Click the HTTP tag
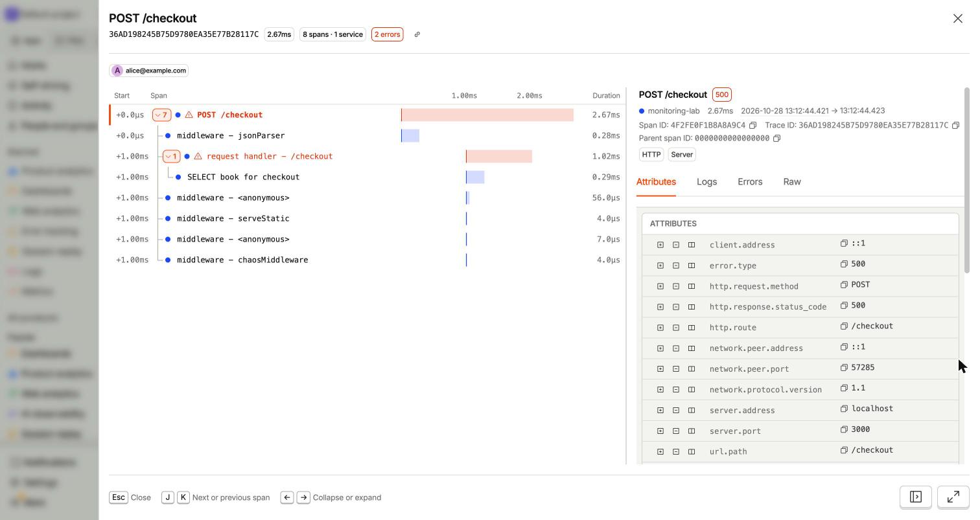Viewport: 980px width, 520px height. pos(651,155)
